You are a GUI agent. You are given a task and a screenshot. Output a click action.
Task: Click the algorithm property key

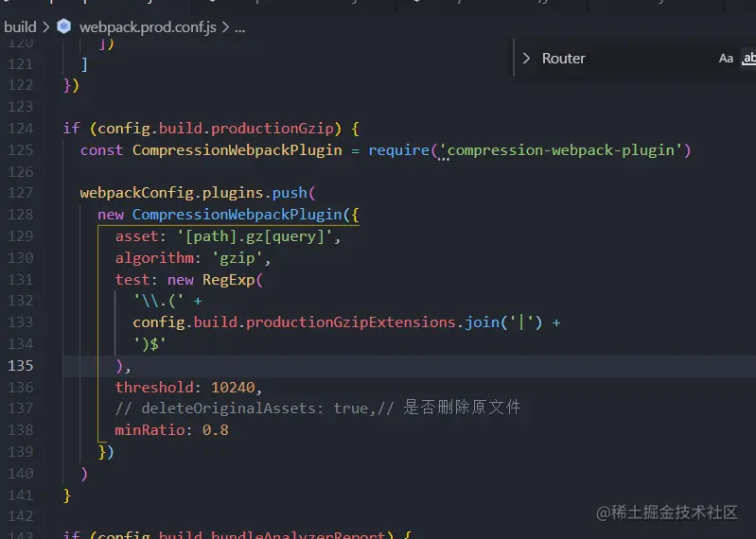pyautogui.click(x=154, y=258)
